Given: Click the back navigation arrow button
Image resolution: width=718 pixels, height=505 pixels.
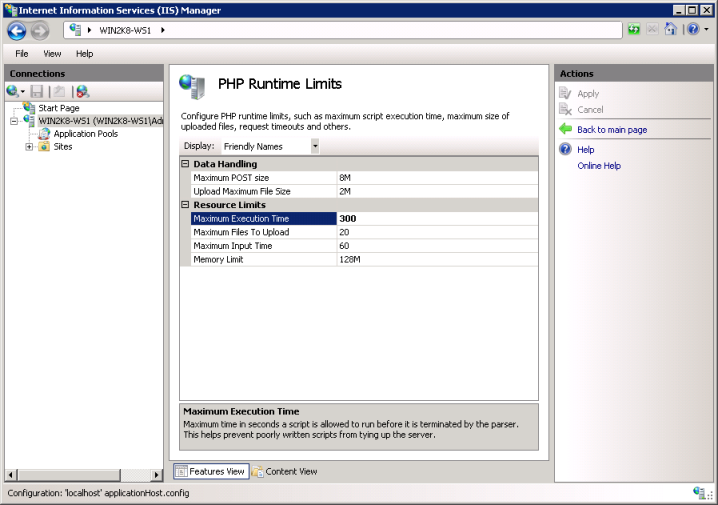Looking at the screenshot, I should click(16, 30).
